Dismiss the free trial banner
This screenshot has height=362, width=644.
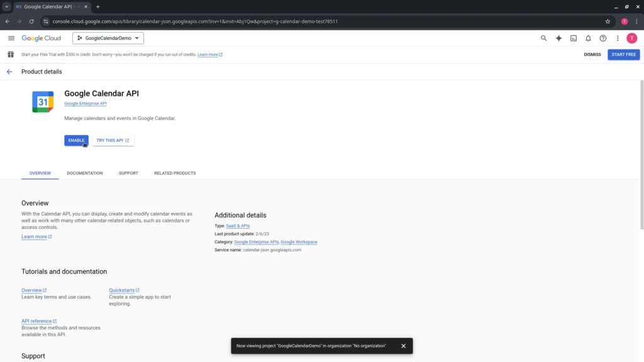point(592,55)
